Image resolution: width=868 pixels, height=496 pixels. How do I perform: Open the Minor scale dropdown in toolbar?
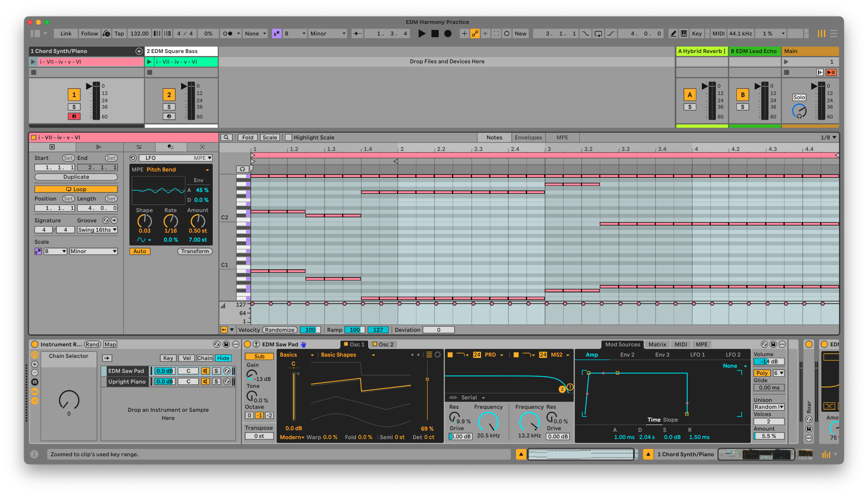tap(327, 33)
